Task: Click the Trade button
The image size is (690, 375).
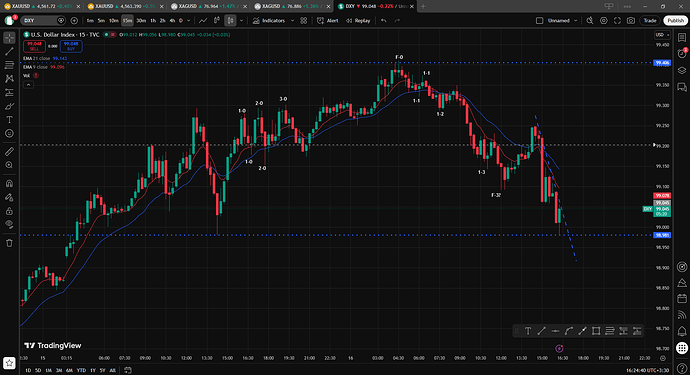Action: [x=650, y=21]
